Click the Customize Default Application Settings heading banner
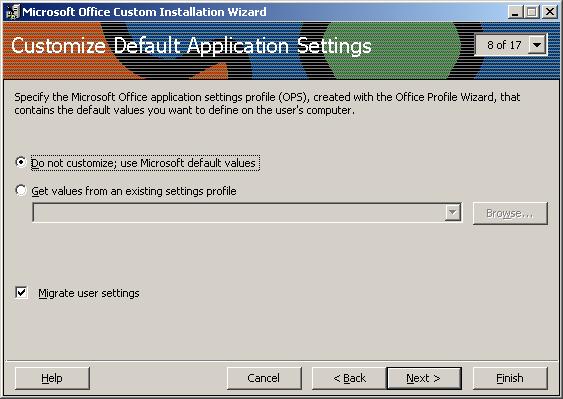 click(191, 46)
